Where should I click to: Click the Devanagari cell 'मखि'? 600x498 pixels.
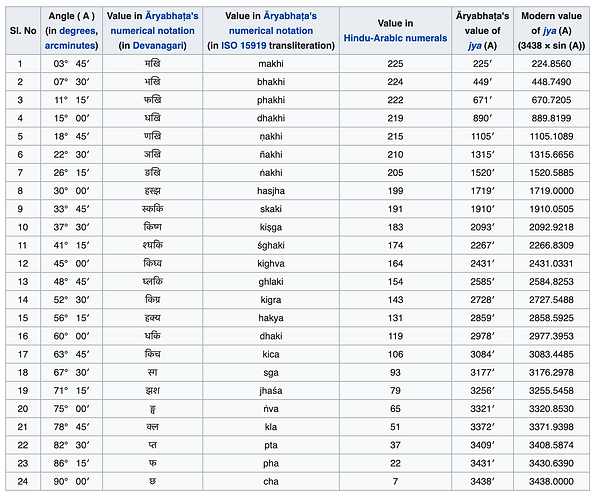[x=152, y=64]
